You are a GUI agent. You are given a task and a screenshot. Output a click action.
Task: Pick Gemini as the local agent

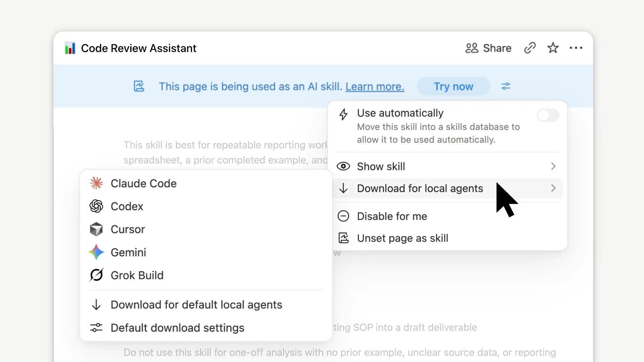tap(206, 252)
